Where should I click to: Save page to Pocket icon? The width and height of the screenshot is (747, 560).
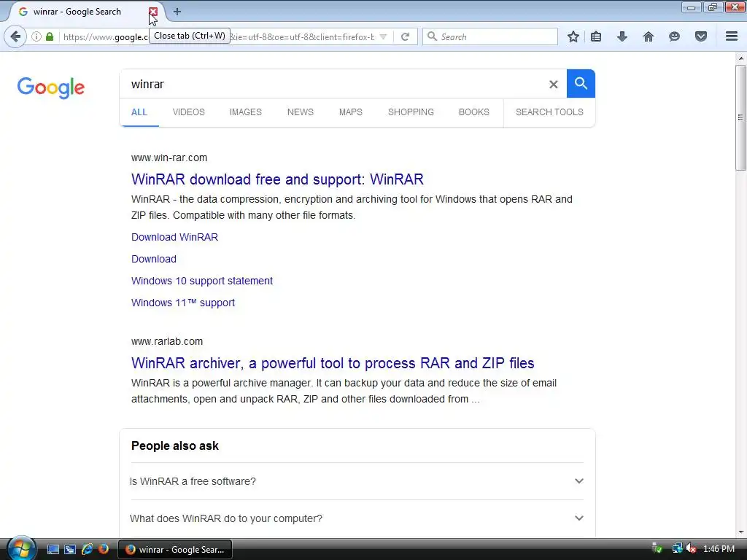[x=701, y=36]
